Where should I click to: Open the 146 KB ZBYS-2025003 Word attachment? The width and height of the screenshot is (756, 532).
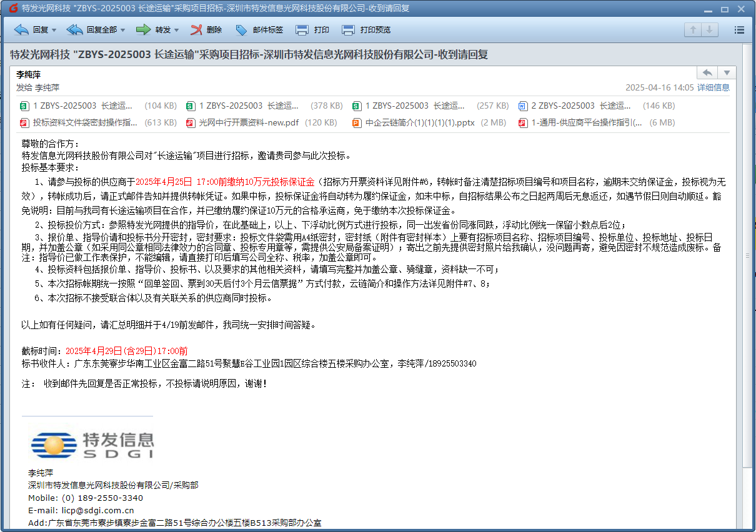point(597,106)
